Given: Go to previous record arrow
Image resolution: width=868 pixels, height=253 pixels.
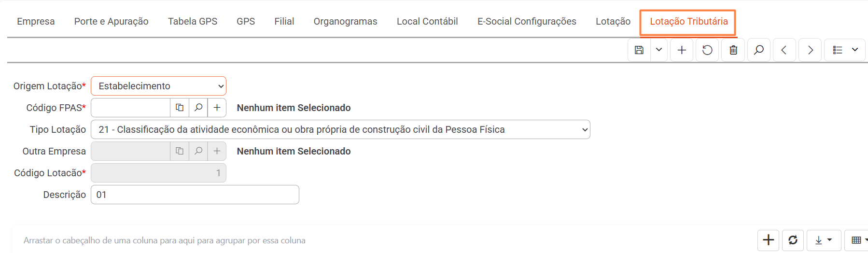Looking at the screenshot, I should point(784,50).
